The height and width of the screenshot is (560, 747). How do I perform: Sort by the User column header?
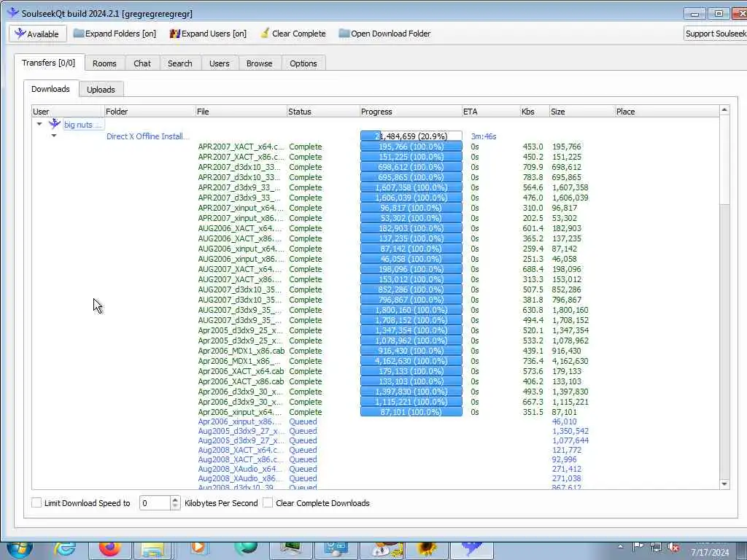[x=68, y=112]
